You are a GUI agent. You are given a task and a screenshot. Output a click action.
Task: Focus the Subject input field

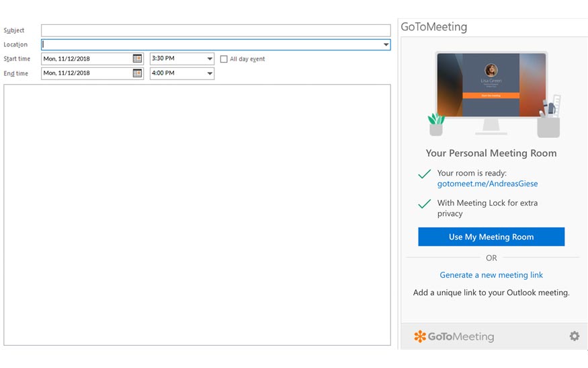click(216, 30)
